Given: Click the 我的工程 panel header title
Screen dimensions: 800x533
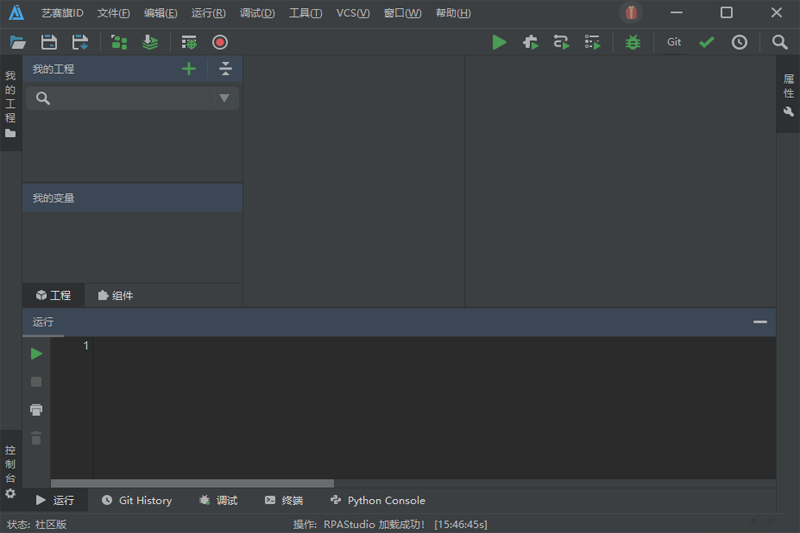Looking at the screenshot, I should click(x=54, y=69).
